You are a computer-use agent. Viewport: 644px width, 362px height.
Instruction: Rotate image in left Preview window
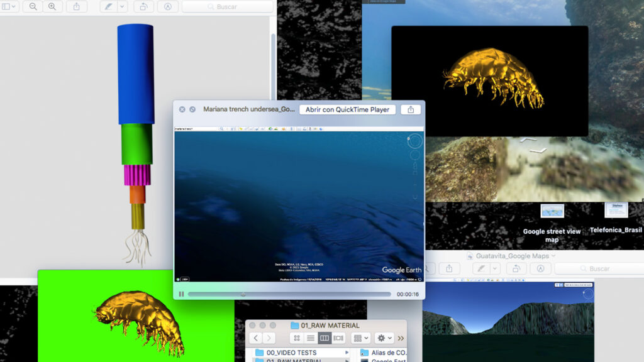click(x=143, y=6)
